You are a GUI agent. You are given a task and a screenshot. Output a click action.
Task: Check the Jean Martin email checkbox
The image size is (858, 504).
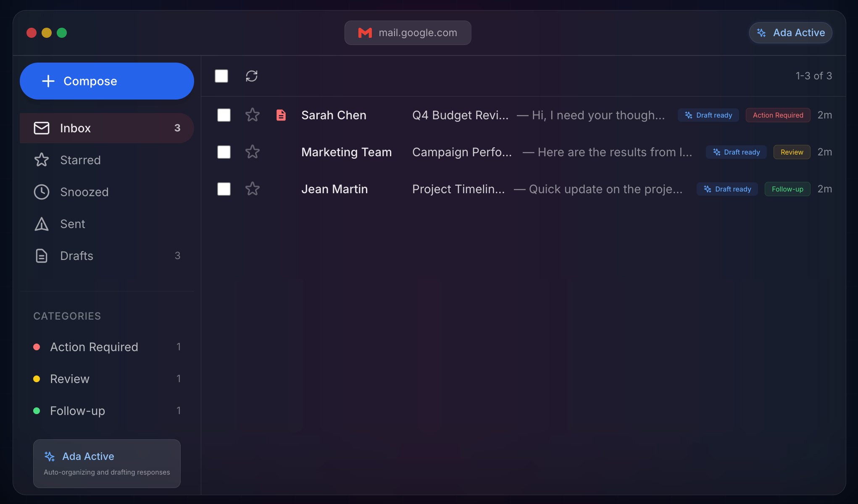pyautogui.click(x=224, y=189)
